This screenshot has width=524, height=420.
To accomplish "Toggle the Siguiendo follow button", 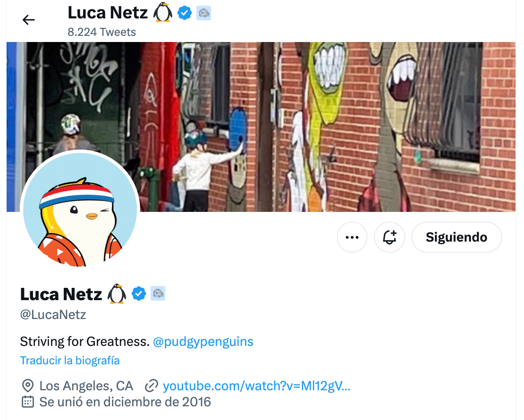I will (x=456, y=237).
